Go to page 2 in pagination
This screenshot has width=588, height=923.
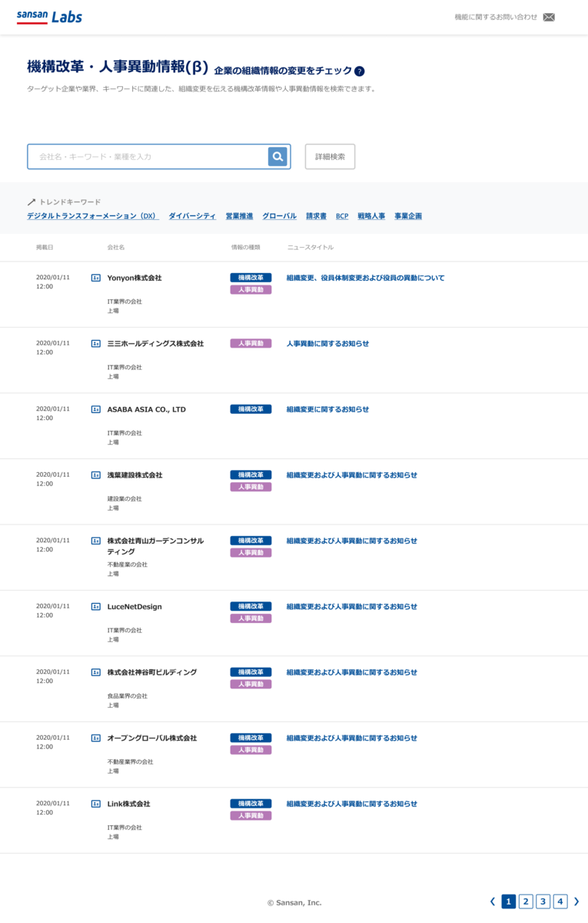point(526,901)
